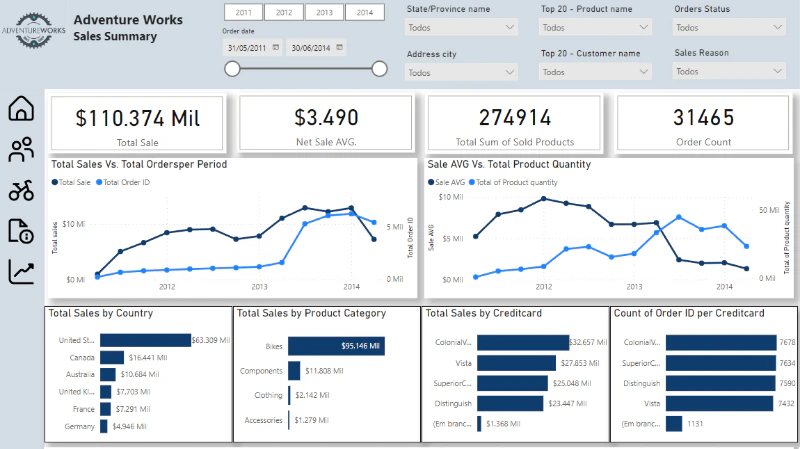Click the Accessories category label

[263, 420]
